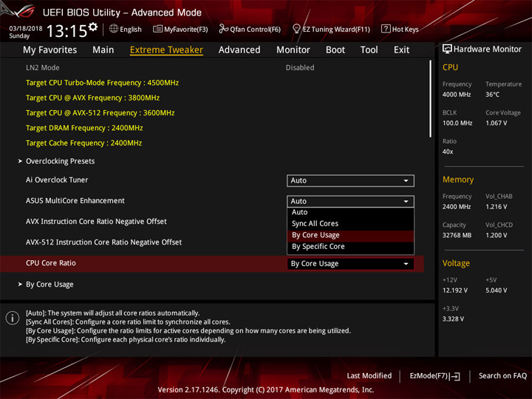Viewport: 532px width, 399px height.
Task: Click the settings gear next to the clock
Action: (93, 27)
